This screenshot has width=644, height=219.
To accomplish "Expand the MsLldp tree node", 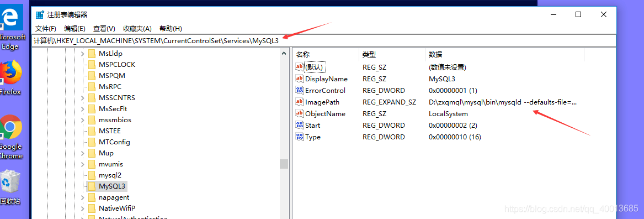I will (x=82, y=54).
